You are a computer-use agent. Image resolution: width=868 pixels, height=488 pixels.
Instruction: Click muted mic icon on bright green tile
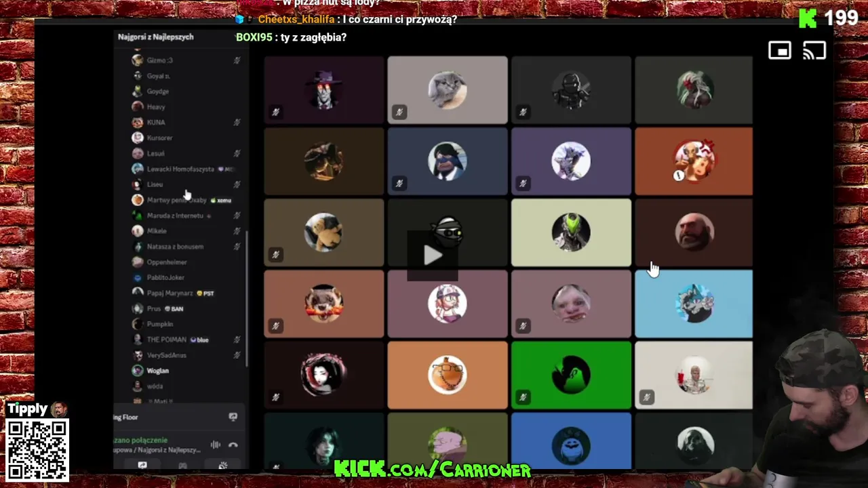pos(523,397)
